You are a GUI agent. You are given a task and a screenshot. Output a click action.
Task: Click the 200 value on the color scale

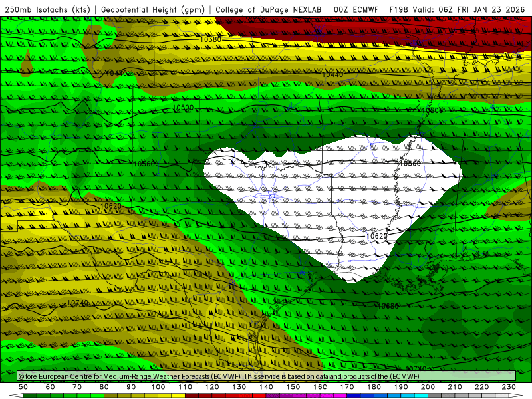428,387
